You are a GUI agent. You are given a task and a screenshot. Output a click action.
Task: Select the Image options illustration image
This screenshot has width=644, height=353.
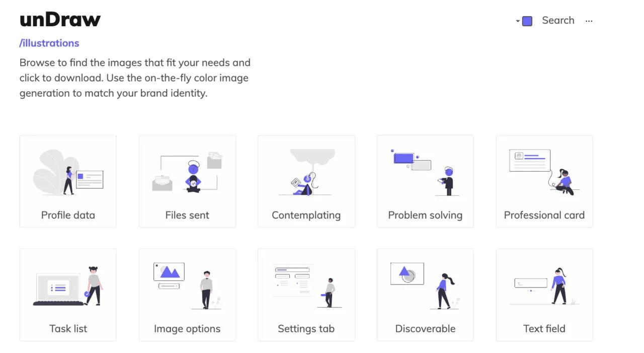click(187, 286)
